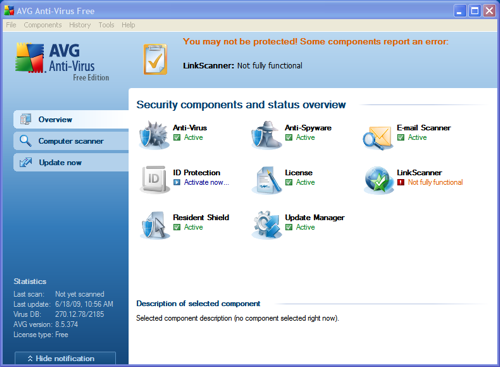The image size is (500, 367).
Task: Open the Resident Shield component icon
Action: (154, 225)
